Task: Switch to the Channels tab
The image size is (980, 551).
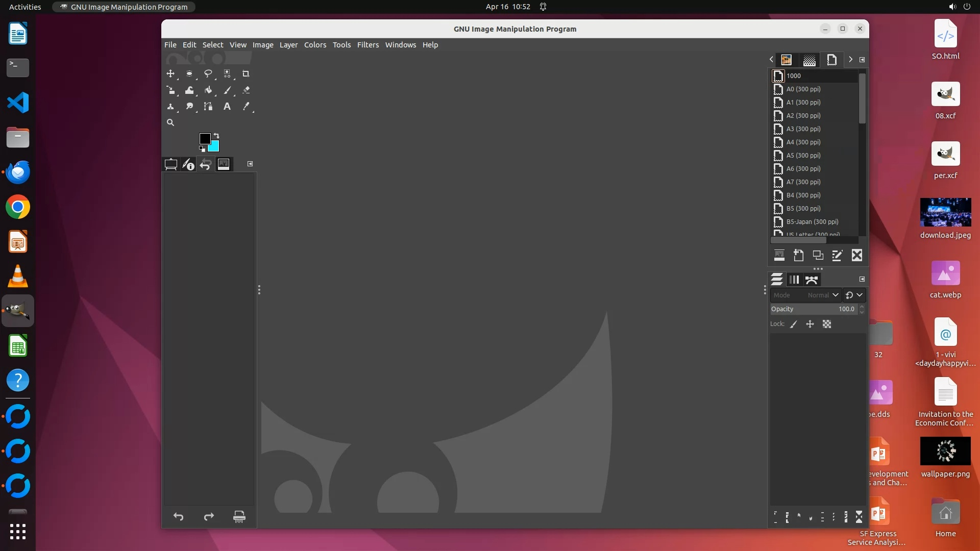Action: point(794,280)
